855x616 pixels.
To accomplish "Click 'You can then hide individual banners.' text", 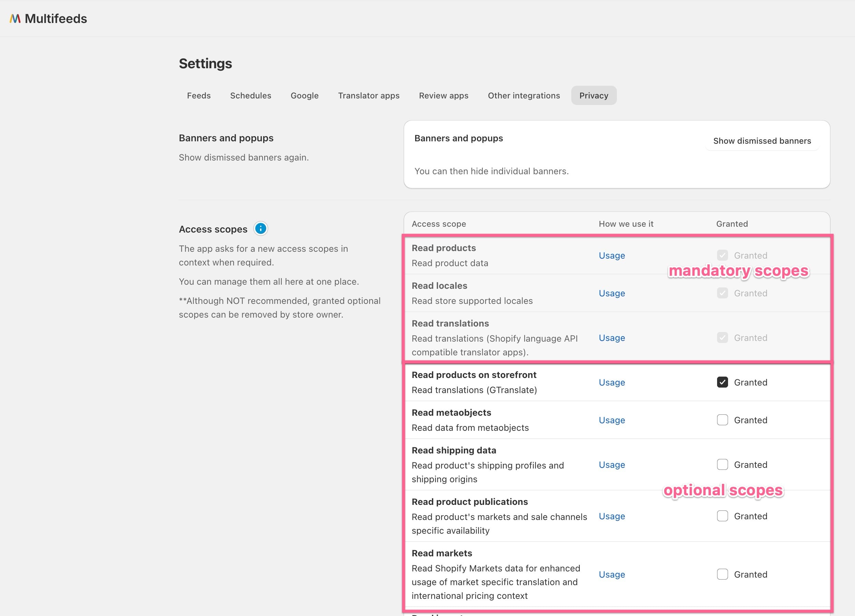I will click(x=492, y=171).
